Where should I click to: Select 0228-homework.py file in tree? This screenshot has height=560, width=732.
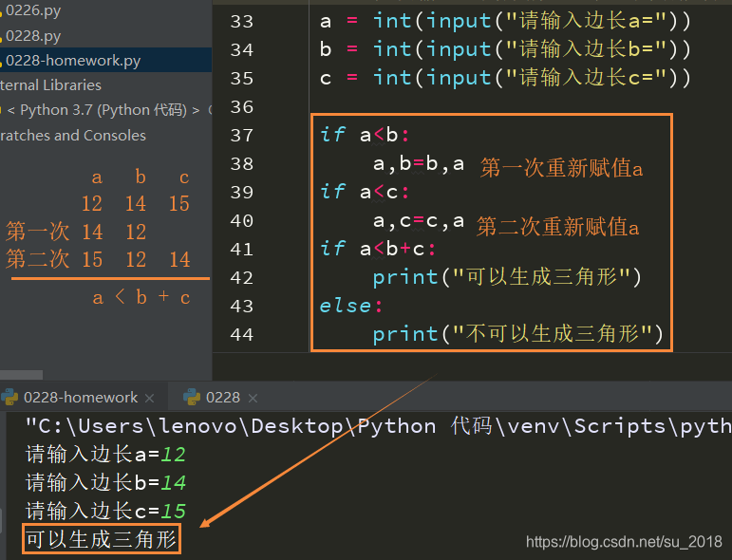[73, 60]
